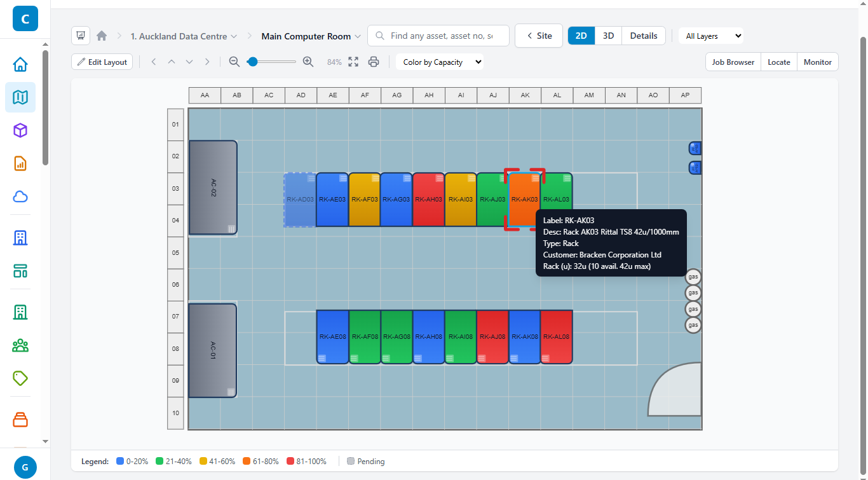Open the Color by Capacity dropdown
The width and height of the screenshot is (868, 480).
pos(440,62)
